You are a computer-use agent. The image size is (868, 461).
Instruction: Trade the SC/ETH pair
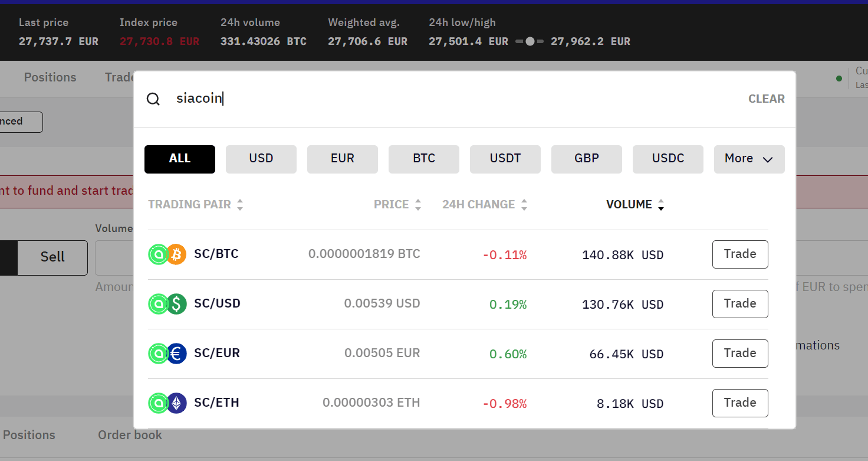coord(740,403)
